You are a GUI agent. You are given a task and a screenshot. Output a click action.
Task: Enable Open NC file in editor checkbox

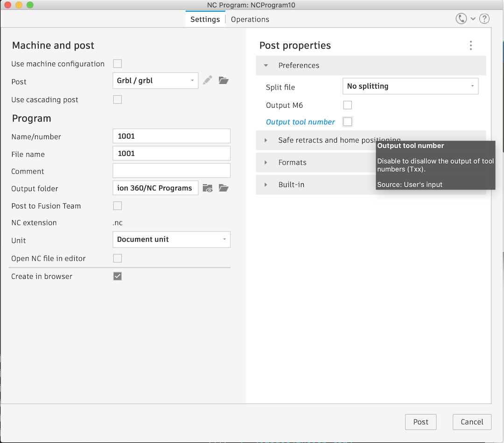click(117, 258)
